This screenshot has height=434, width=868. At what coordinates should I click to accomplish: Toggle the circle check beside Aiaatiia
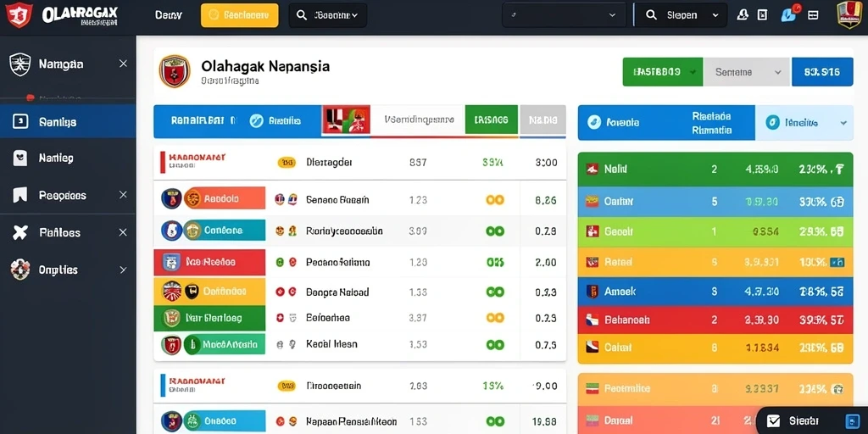coord(256,120)
